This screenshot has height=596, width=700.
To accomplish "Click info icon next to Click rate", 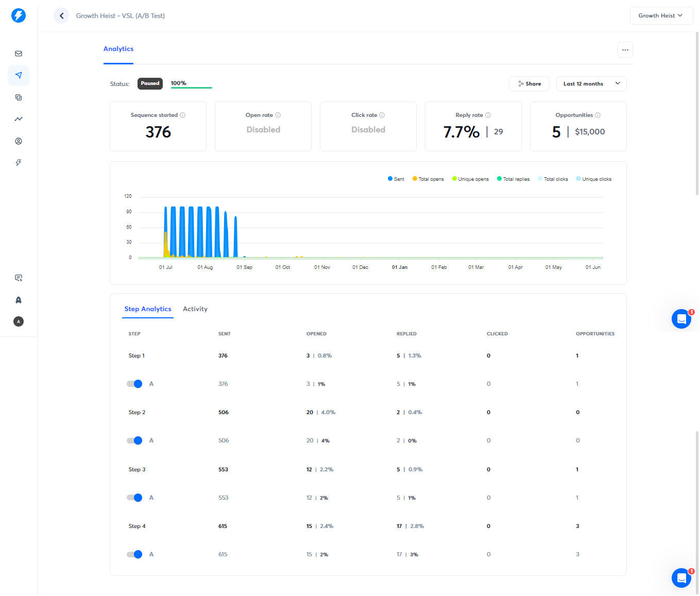I will click(382, 115).
